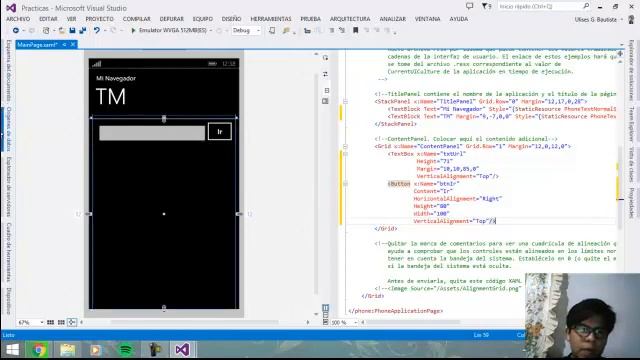Open the HERRAMIENTAS menu
640x360 pixels.
271,19
